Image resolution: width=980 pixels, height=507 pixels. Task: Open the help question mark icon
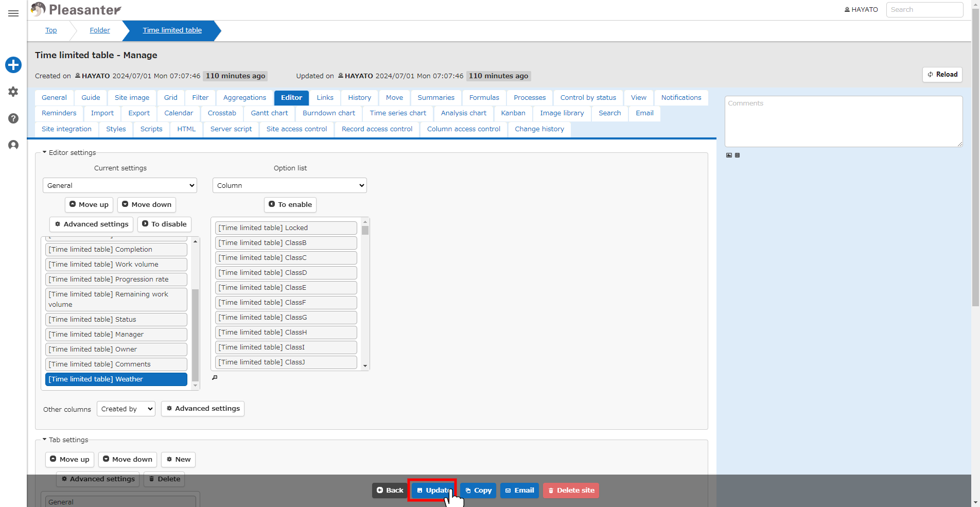coord(13,118)
